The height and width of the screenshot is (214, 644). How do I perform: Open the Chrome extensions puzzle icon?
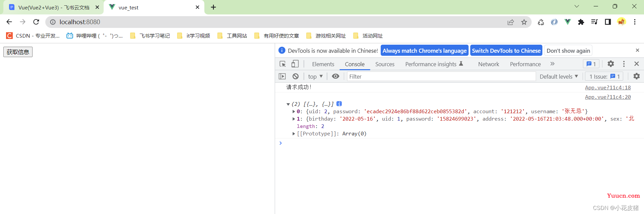581,22
